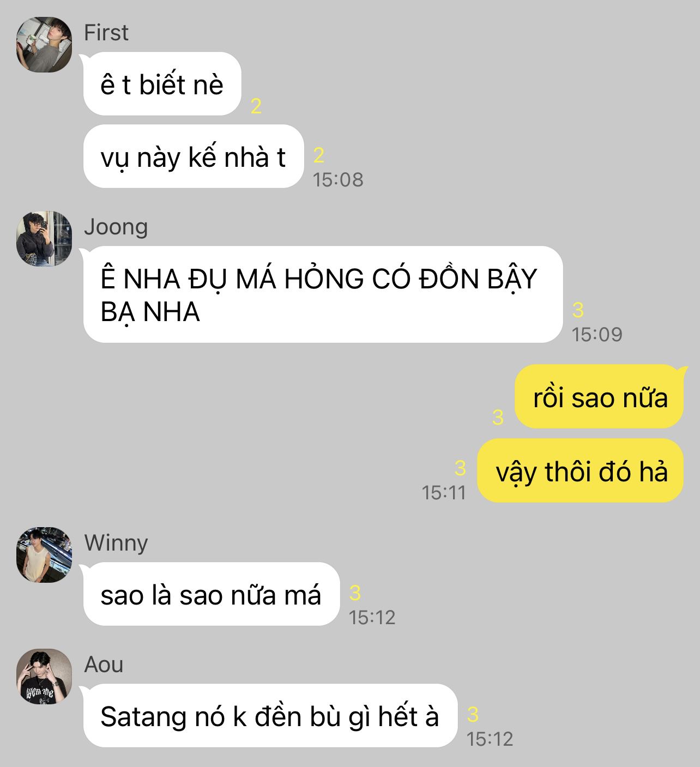Tap Winny's profile picture
The width and height of the screenshot is (700, 767).
[44, 554]
